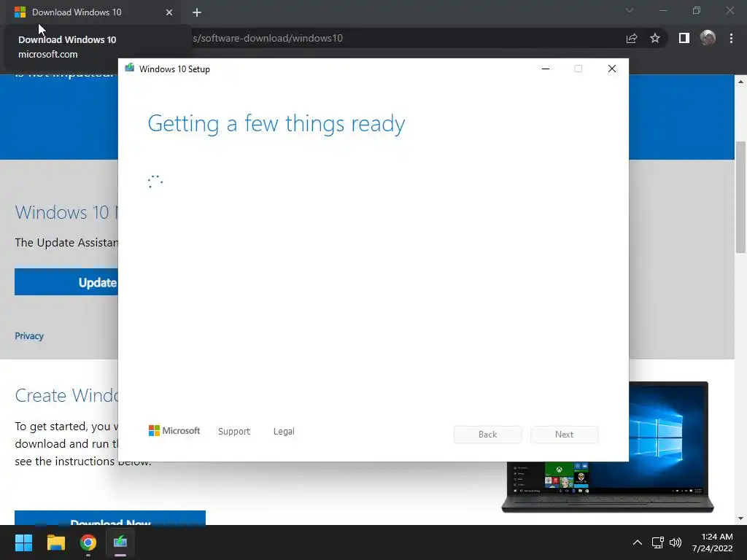This screenshot has height=560, width=747.
Task: Click the Back button in Setup
Action: click(488, 435)
